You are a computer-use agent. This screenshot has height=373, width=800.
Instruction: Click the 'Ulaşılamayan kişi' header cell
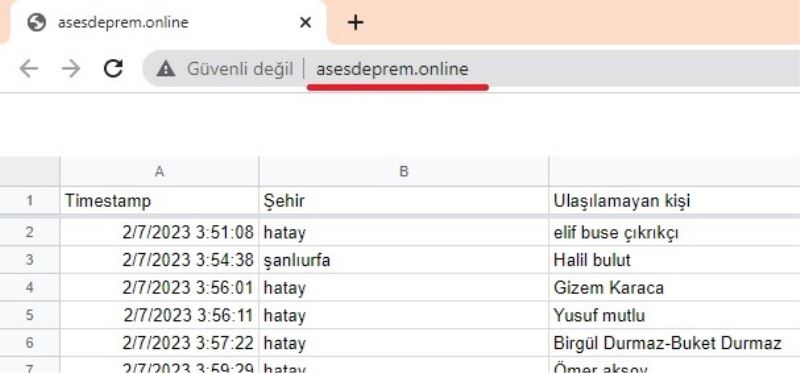tap(674, 201)
